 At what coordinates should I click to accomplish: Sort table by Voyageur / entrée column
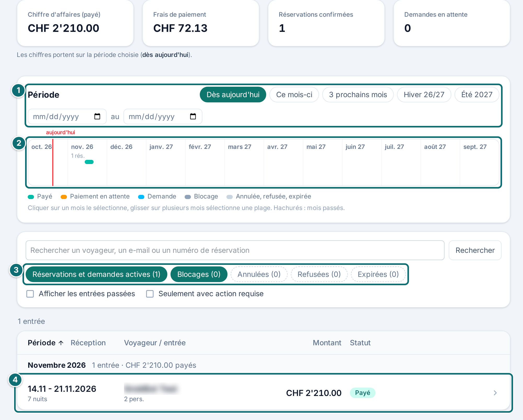pos(155,343)
